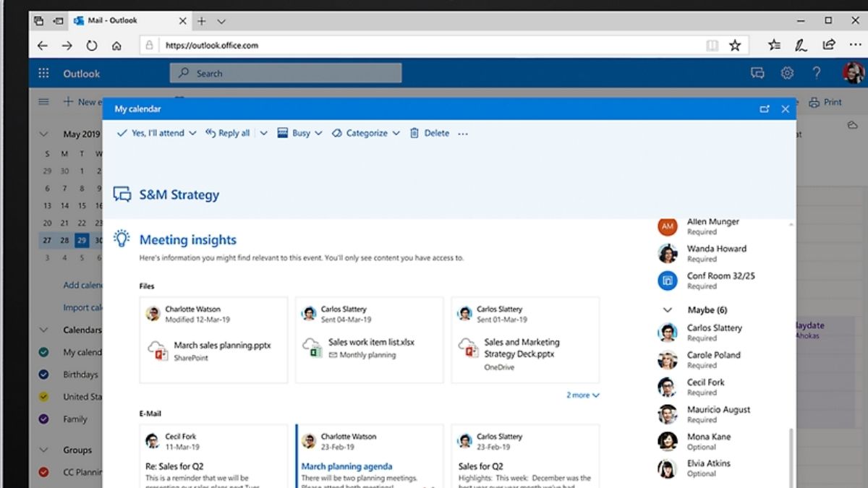Open the Settings gear in Outlook header
The image size is (868, 488).
pyautogui.click(x=787, y=73)
